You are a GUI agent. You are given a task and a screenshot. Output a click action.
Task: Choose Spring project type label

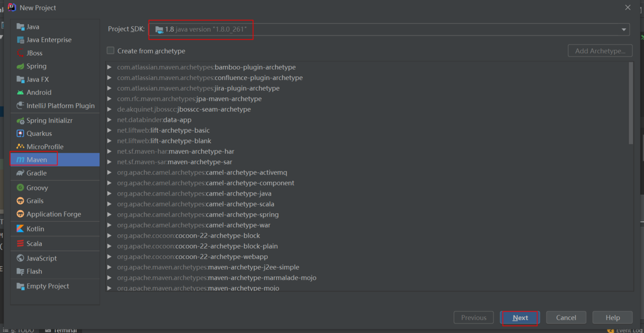coord(36,66)
